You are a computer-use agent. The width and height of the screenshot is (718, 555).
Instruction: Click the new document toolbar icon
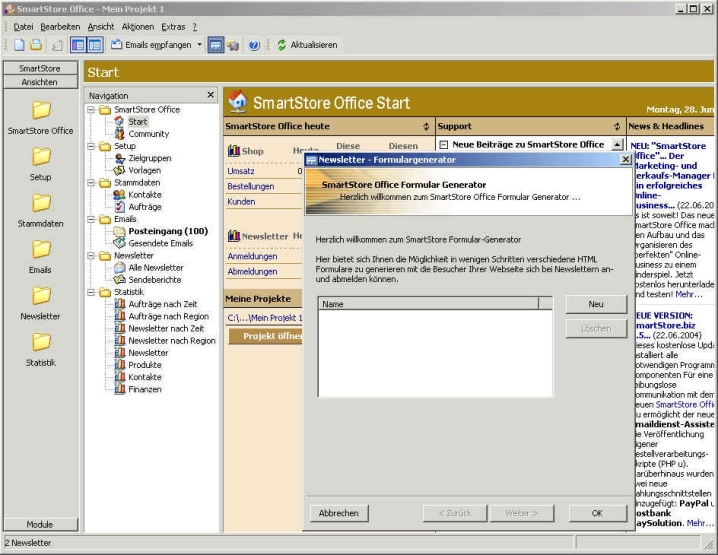pyautogui.click(x=19, y=45)
